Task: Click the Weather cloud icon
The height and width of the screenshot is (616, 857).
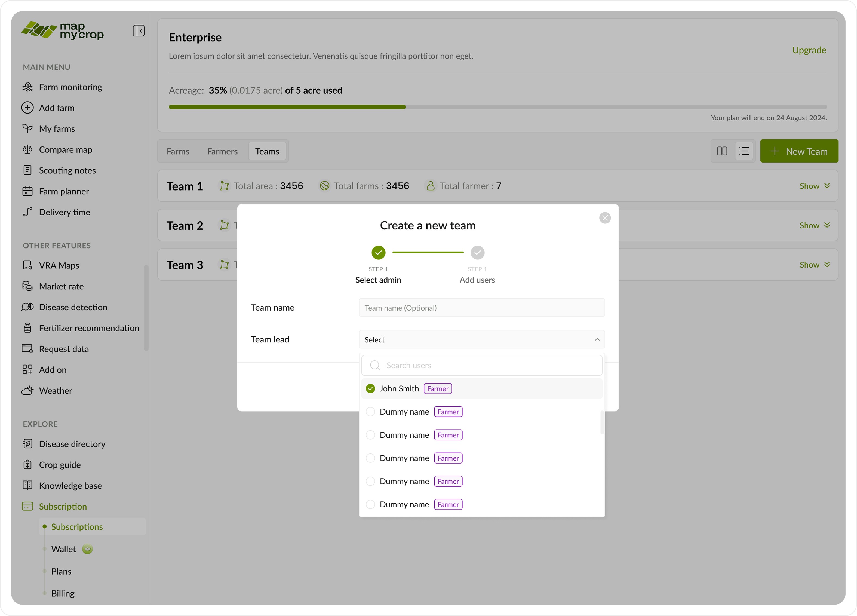Action: 27,390
